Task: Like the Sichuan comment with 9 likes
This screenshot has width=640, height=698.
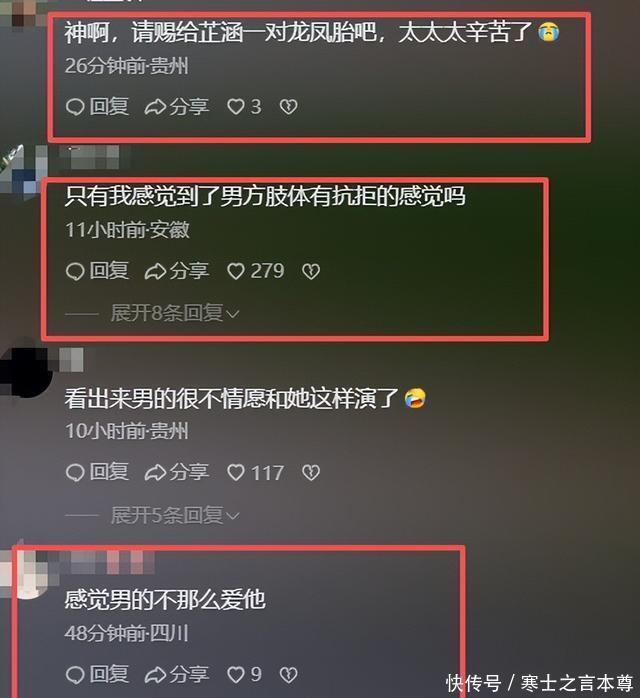Action: 244,674
